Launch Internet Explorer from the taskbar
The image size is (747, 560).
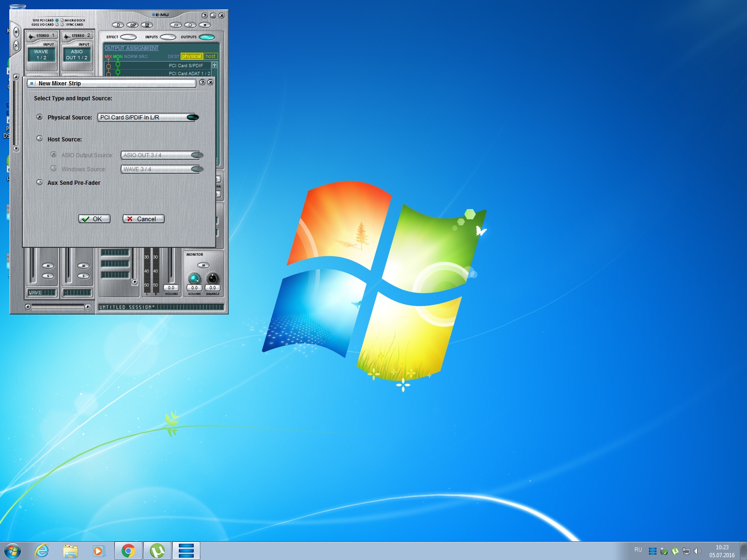tap(42, 551)
